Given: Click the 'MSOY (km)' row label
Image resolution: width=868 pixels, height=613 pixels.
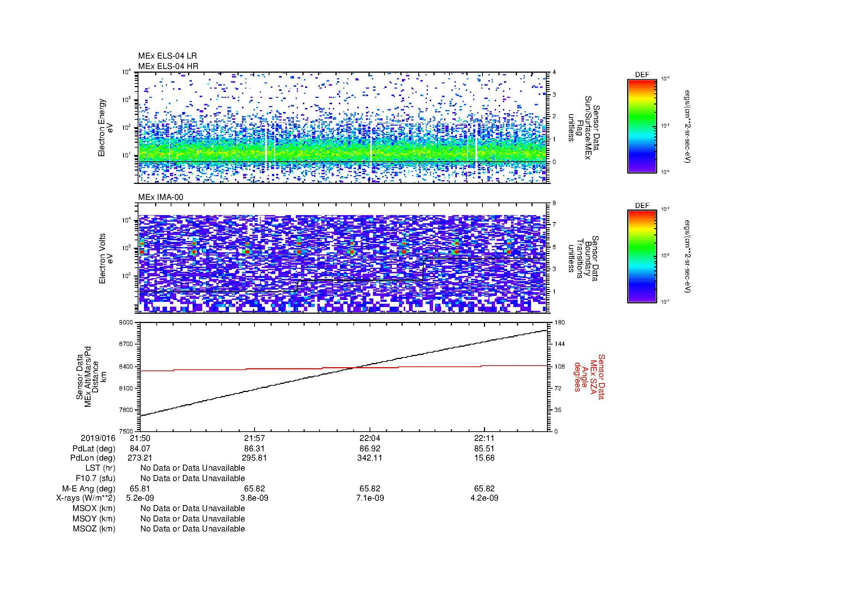Looking at the screenshot, I should (94, 518).
